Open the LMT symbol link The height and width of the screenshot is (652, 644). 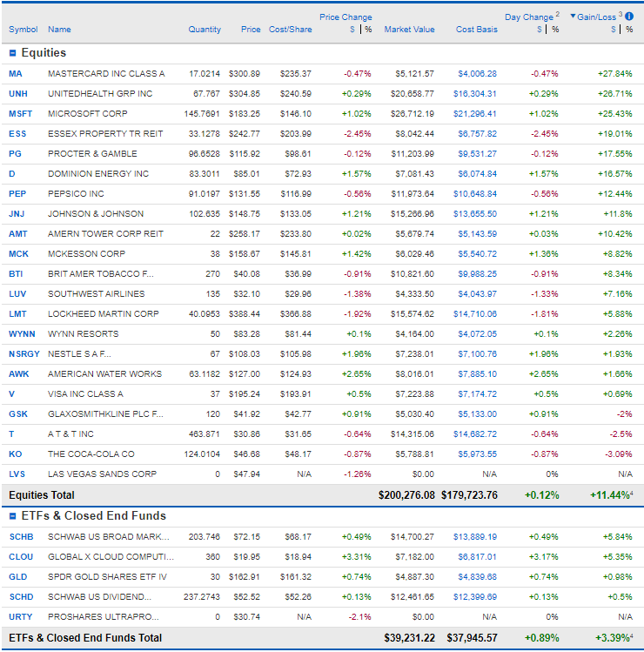17,314
